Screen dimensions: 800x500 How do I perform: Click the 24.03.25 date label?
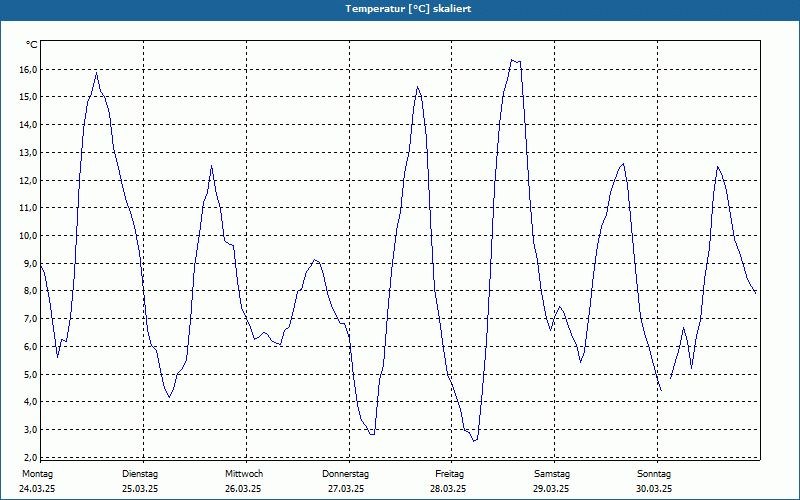click(x=37, y=489)
